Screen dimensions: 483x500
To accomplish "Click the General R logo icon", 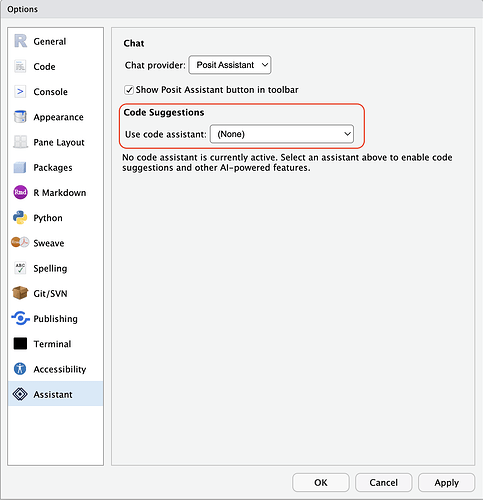I will click(20, 41).
